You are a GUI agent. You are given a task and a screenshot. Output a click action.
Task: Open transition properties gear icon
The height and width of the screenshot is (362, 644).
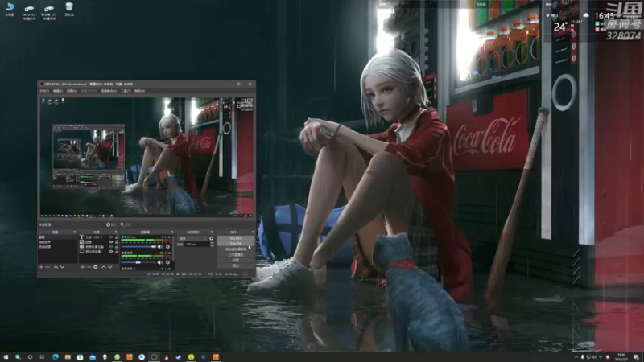[211, 238]
